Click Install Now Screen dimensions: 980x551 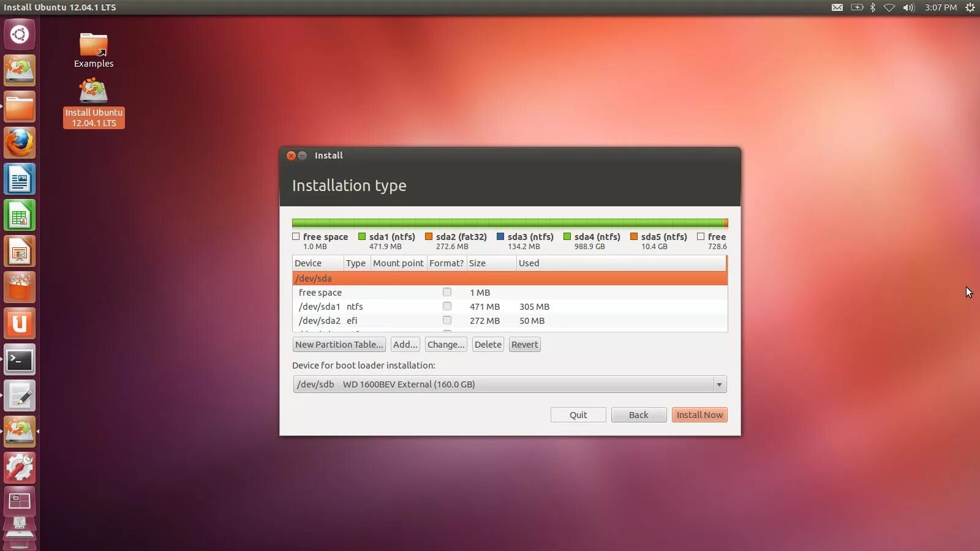[699, 415]
